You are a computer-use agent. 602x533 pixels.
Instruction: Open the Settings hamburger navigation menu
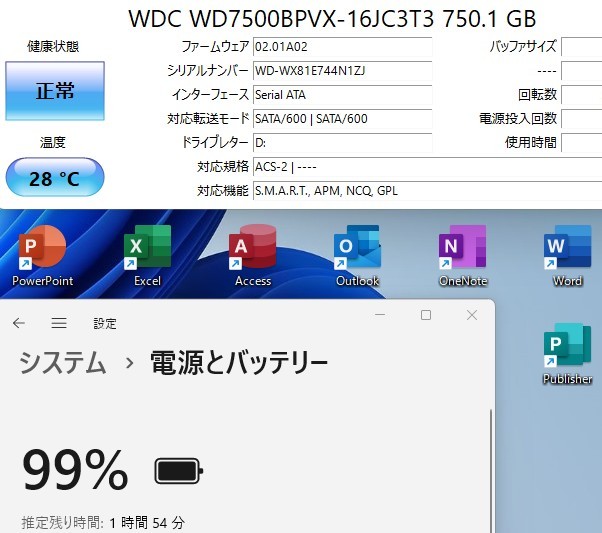tap(59, 323)
